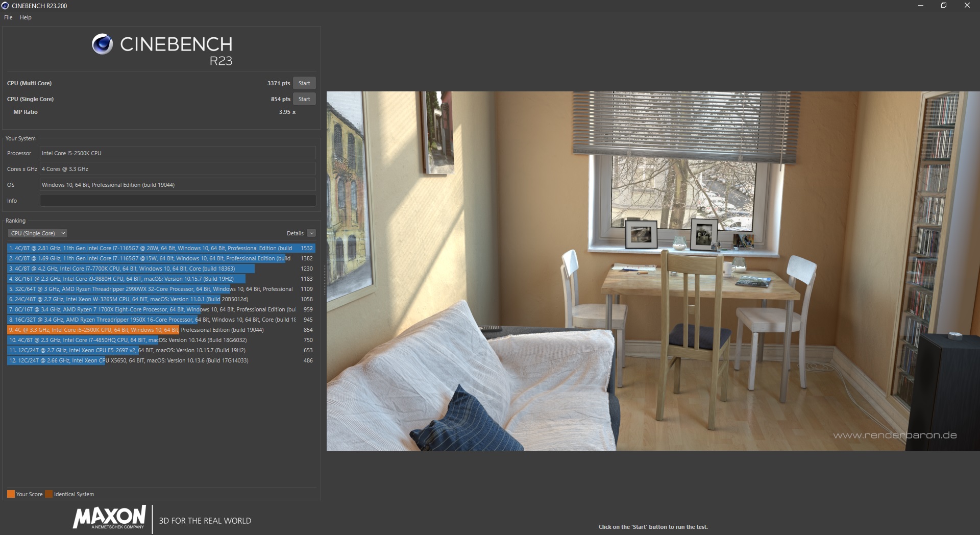Click the MAXON logo at the bottom
The width and height of the screenshot is (980, 535).
110,518
